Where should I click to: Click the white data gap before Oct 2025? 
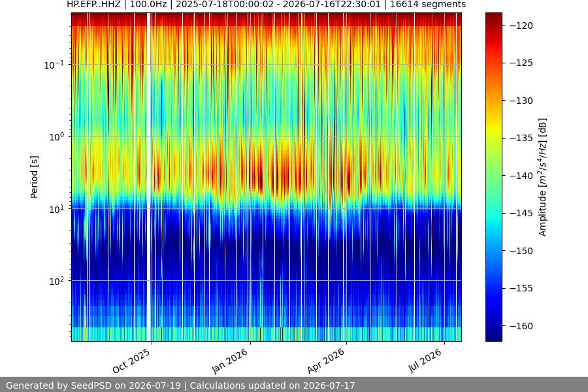[x=148, y=177]
